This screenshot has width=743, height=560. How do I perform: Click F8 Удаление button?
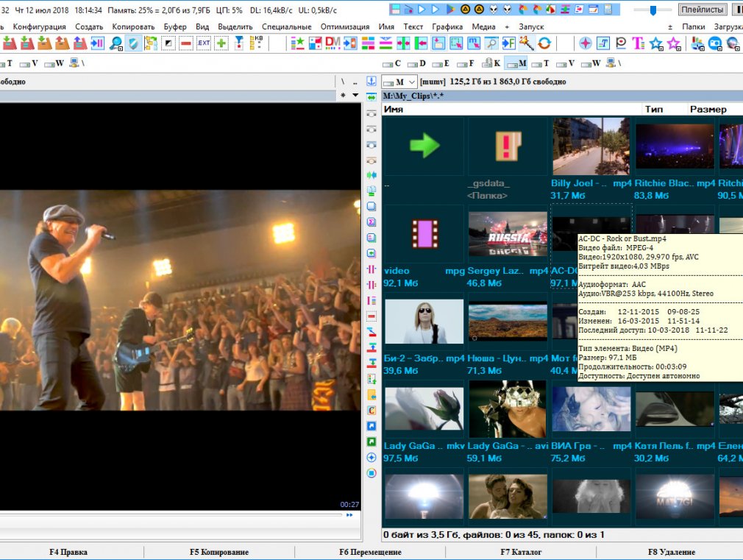coord(672,552)
